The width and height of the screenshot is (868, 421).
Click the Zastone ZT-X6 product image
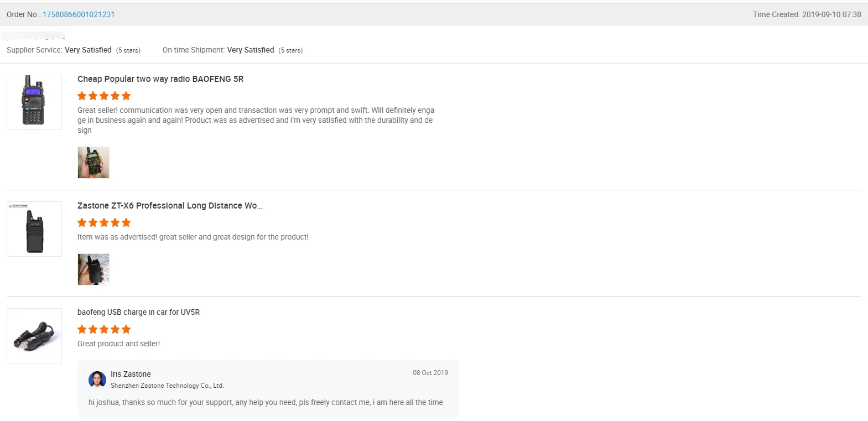(34, 229)
